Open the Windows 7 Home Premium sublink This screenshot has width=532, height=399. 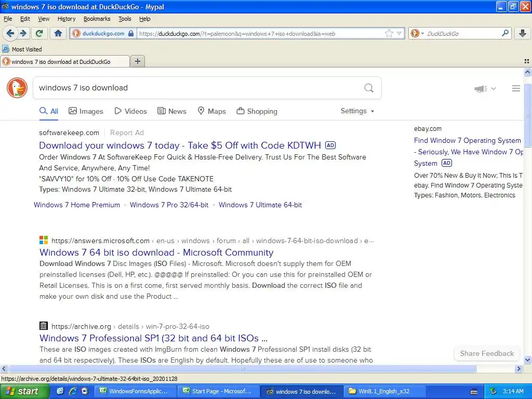pyautogui.click(x=77, y=205)
